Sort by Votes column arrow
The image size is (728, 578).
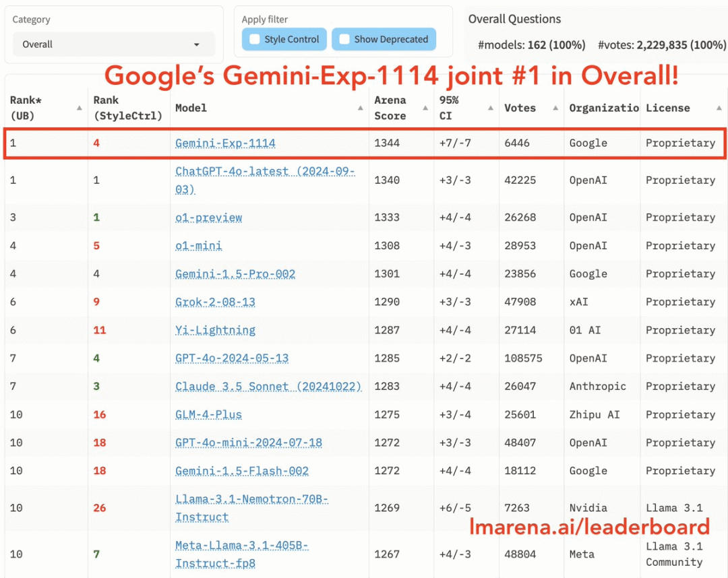pos(555,108)
